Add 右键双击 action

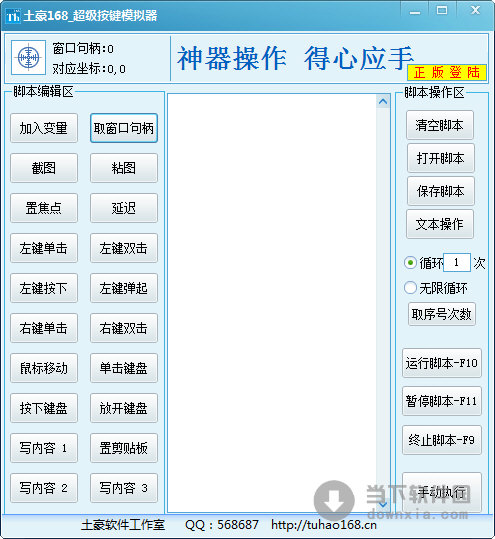pos(124,328)
